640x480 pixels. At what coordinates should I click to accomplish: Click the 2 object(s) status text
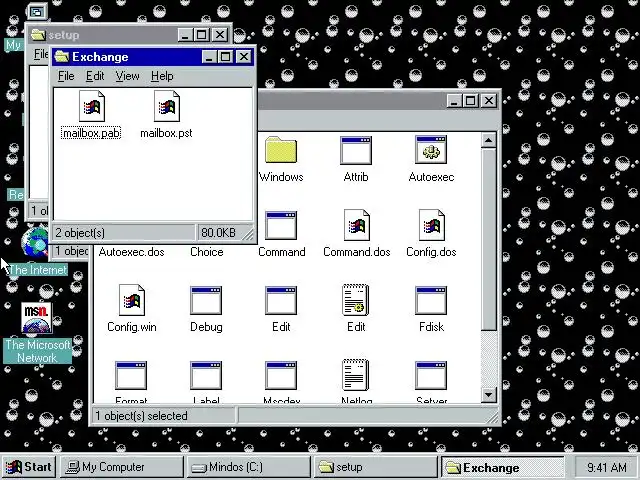(80, 233)
